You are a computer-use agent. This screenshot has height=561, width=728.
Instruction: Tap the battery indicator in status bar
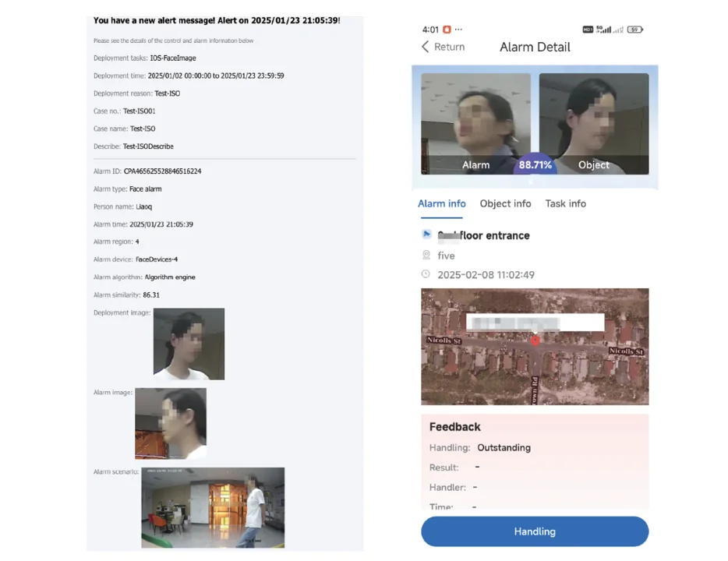tap(634, 30)
